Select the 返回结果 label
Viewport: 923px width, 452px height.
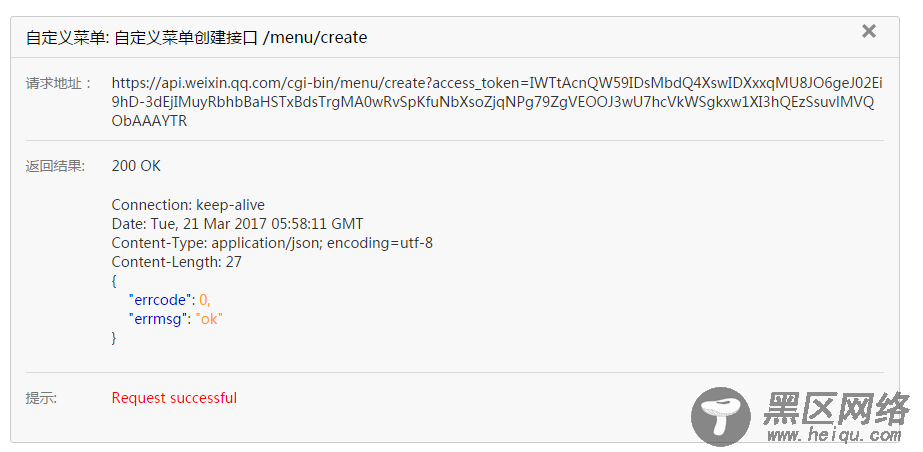55,166
